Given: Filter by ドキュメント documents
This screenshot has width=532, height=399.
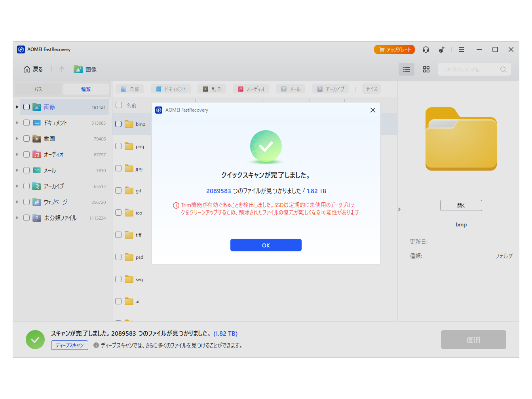Looking at the screenshot, I should 171,89.
